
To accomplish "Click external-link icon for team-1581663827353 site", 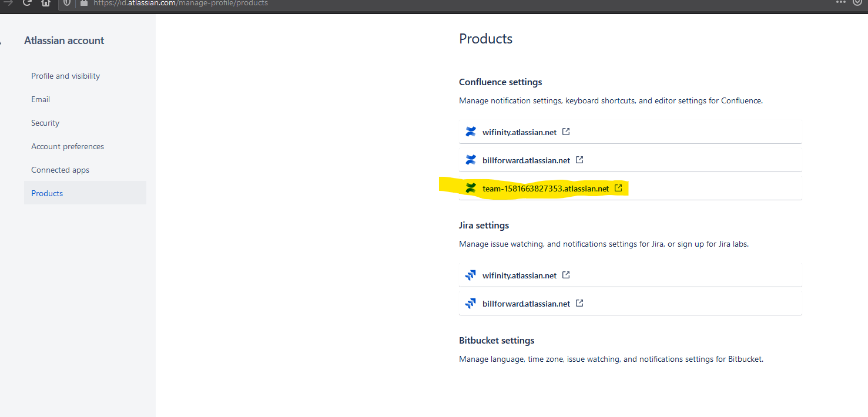I will tap(618, 188).
